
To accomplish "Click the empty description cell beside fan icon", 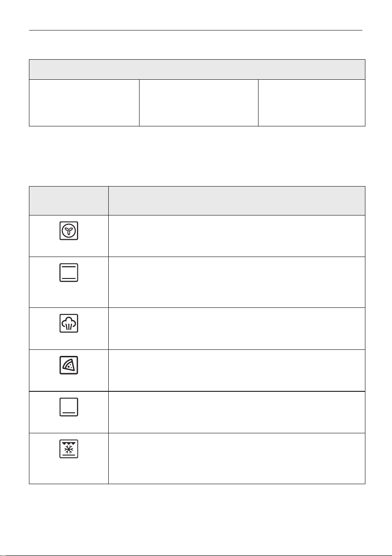I will [237, 236].
